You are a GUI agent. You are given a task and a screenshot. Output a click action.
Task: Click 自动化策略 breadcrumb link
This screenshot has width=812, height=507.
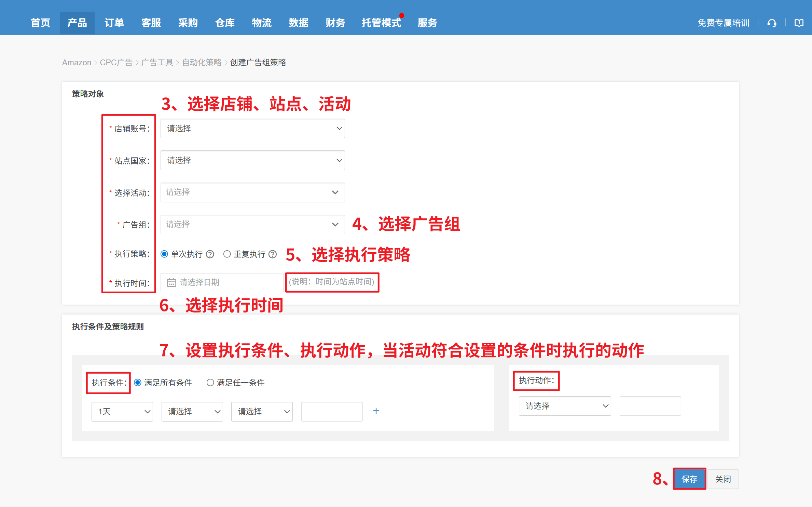[202, 63]
